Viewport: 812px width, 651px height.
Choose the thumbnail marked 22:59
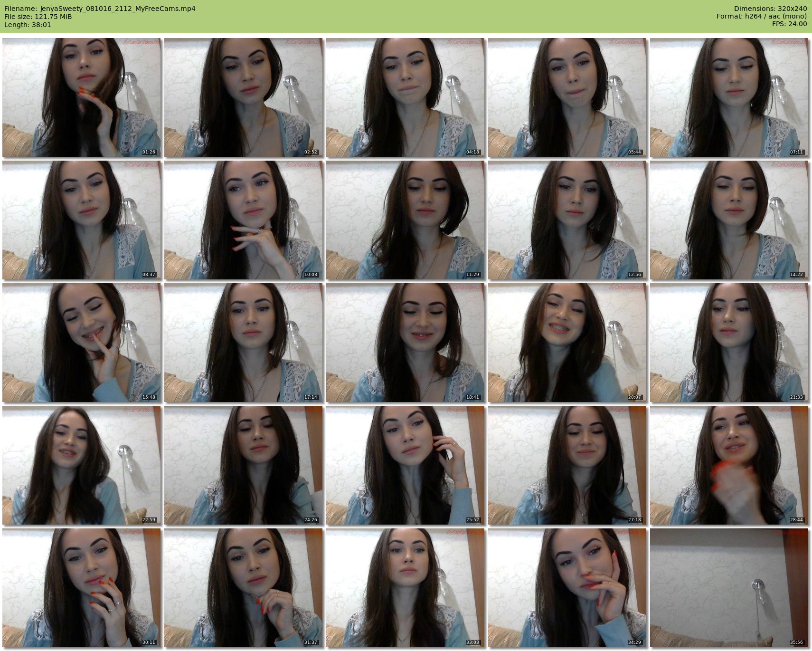(x=82, y=465)
